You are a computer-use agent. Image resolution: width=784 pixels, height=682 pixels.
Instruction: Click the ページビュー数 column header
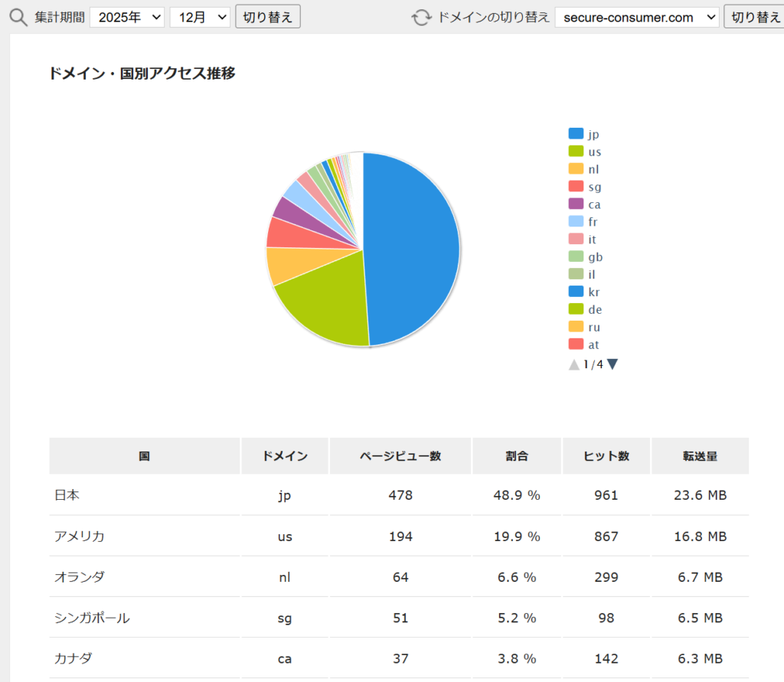[400, 456]
